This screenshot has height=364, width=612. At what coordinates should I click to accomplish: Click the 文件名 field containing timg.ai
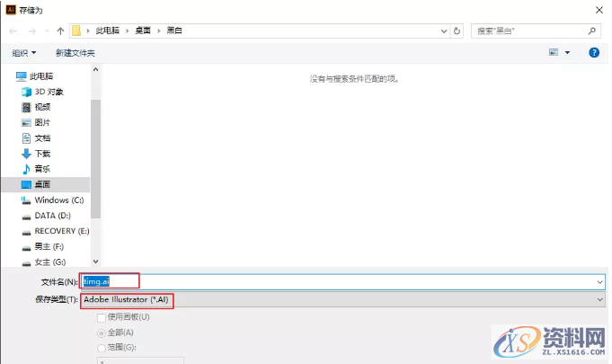[342, 281]
